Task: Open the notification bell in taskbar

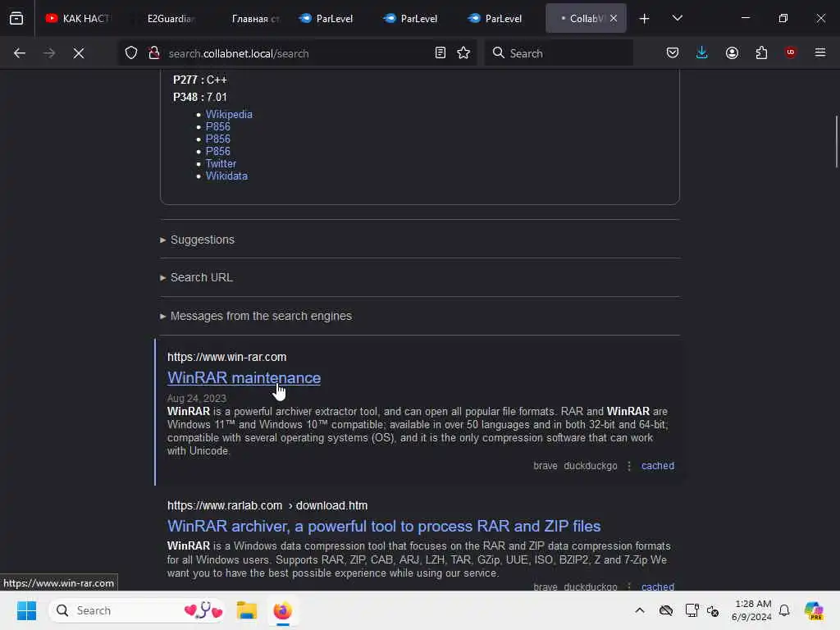Action: pyautogui.click(x=784, y=610)
